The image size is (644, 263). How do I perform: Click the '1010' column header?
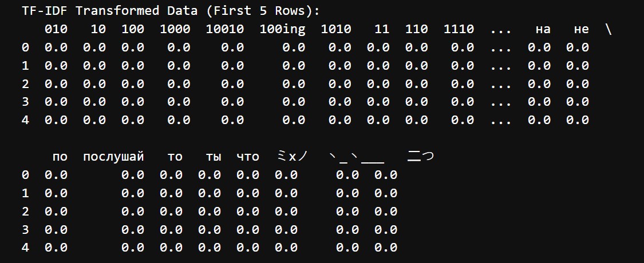coord(336,29)
